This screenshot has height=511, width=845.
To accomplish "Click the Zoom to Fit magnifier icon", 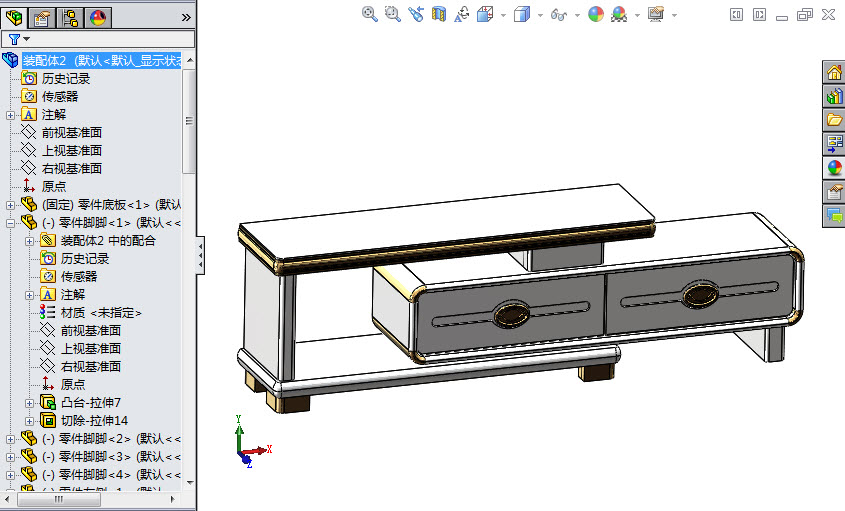I will coord(370,15).
